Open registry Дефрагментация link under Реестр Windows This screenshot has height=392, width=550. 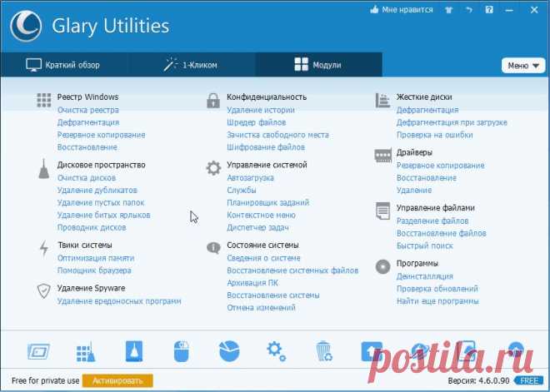tap(88, 122)
